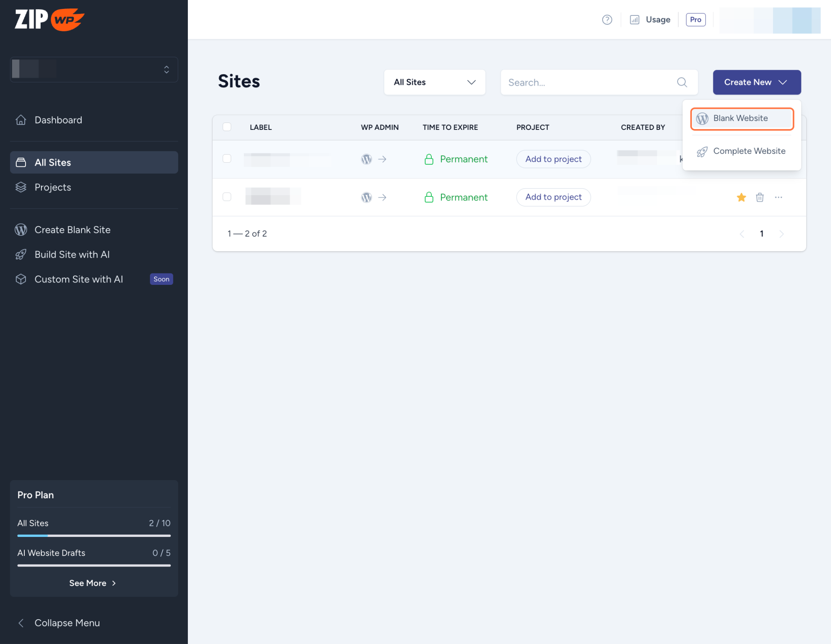Open the workspace switcher in sidebar

[94, 69]
